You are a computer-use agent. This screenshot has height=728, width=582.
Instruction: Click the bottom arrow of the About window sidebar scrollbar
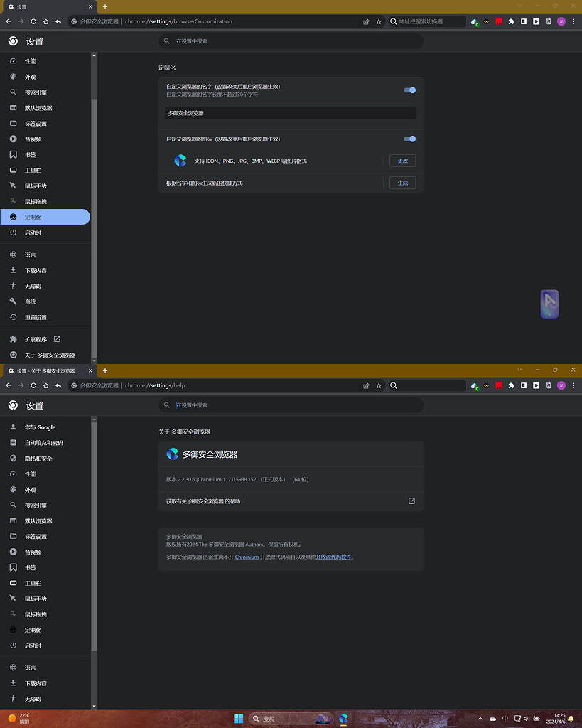95,706
